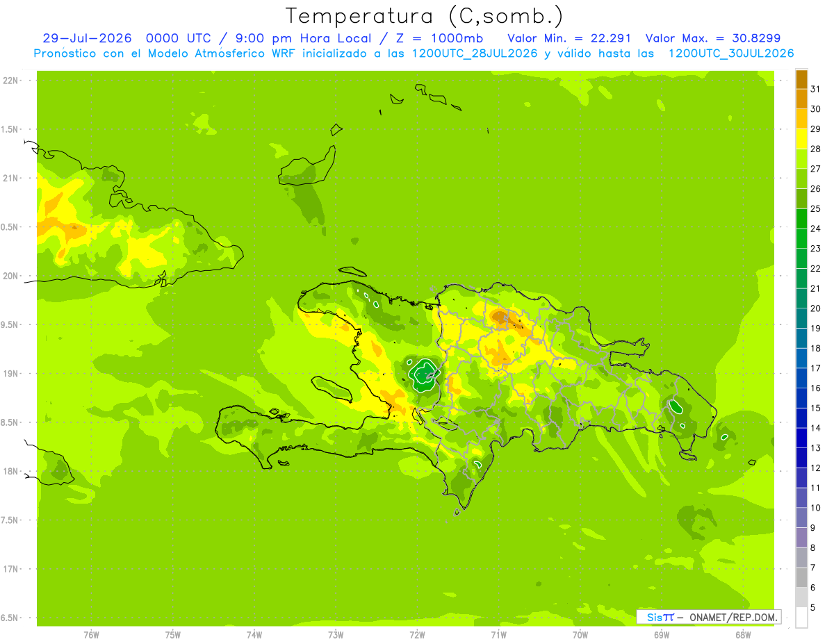
Task: Click the gray legend swatch between 6 and 7
Action: [x=801, y=578]
